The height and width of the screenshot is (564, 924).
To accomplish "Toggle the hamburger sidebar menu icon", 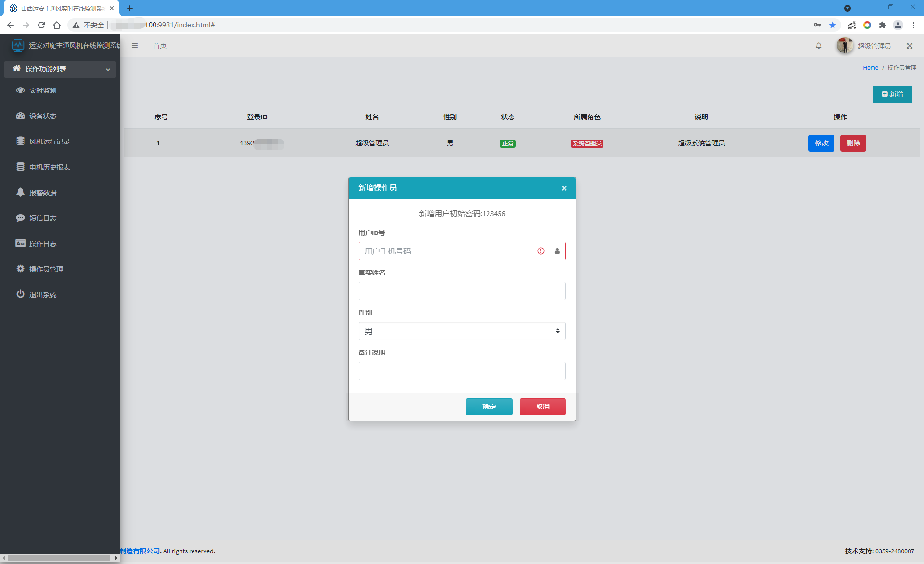I will 135,46.
